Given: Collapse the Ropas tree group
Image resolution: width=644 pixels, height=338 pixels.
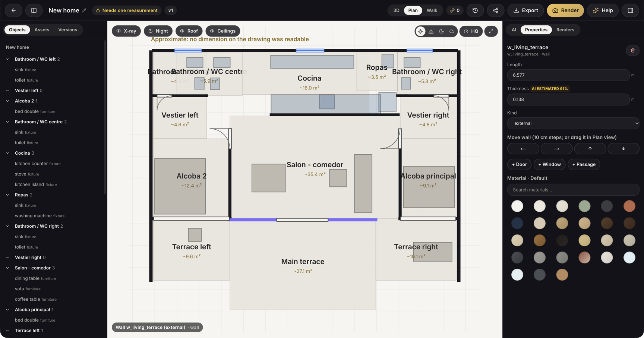Looking at the screenshot, I should click(x=7, y=195).
